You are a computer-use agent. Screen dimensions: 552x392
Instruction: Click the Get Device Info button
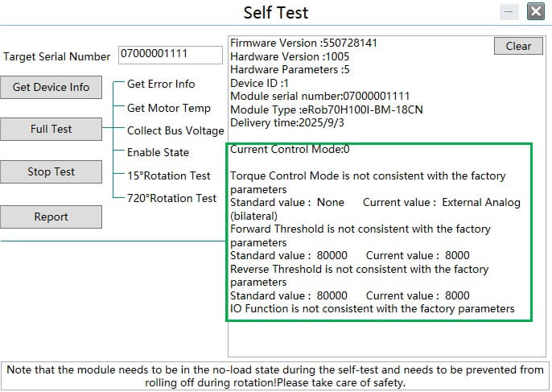point(51,87)
